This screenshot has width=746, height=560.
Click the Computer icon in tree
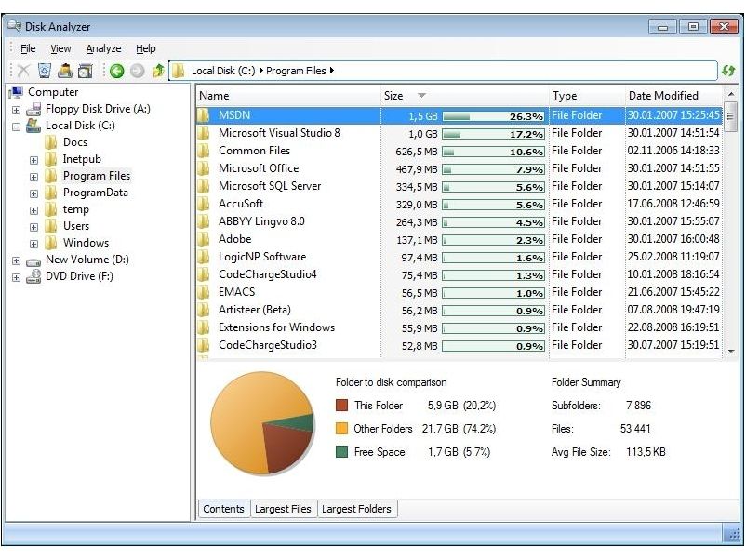(x=16, y=92)
